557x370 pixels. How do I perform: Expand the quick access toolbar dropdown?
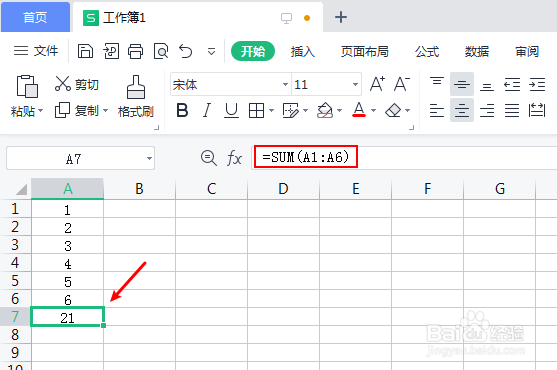pos(211,52)
